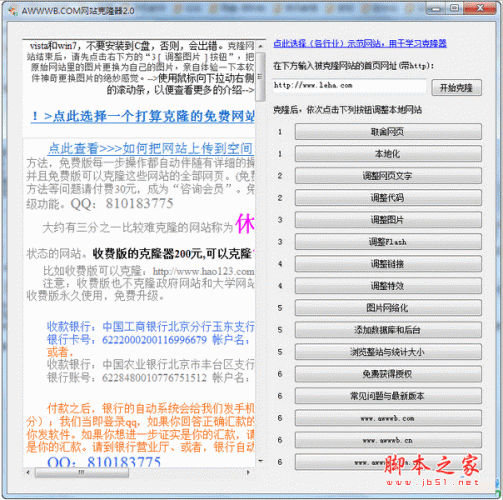This screenshot has width=503, height=500.
Task: Click text 收费版永久使用，免费升级
Action: point(95,296)
